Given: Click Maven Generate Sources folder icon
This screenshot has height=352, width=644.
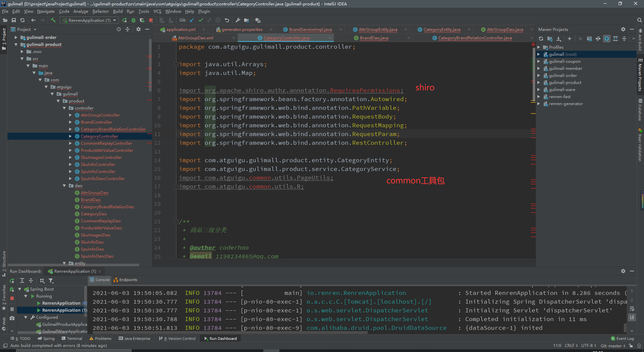Looking at the screenshot, I should tap(550, 39).
